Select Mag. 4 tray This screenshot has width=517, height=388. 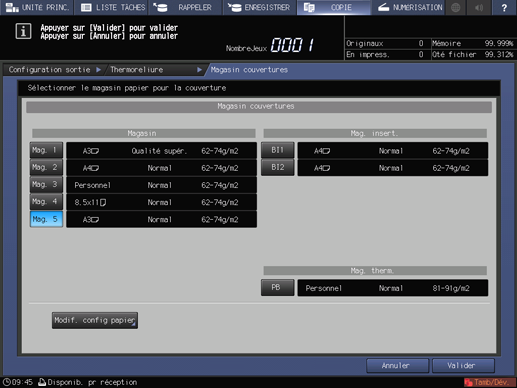[46, 202]
